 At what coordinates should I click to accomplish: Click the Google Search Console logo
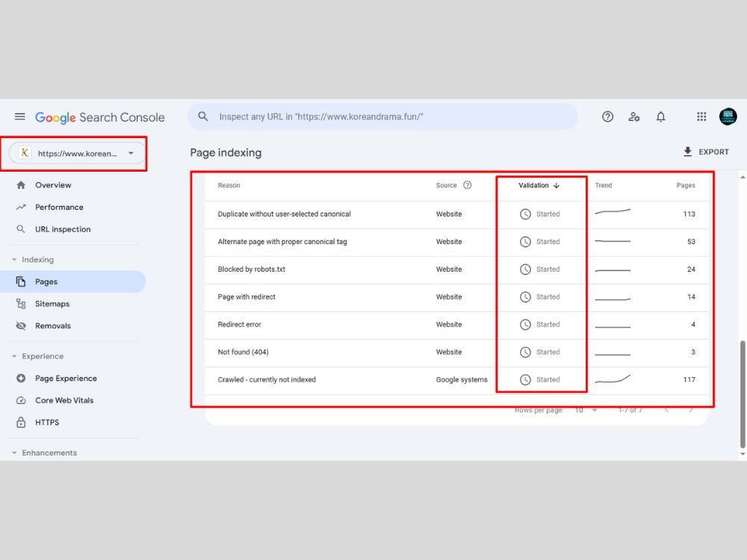pyautogui.click(x=99, y=117)
